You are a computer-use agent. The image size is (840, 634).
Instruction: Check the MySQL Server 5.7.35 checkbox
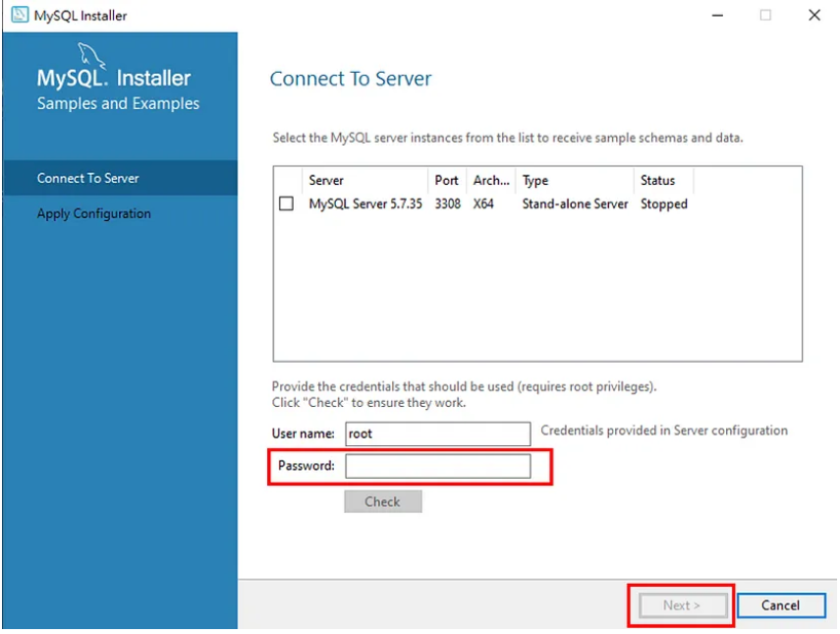286,203
